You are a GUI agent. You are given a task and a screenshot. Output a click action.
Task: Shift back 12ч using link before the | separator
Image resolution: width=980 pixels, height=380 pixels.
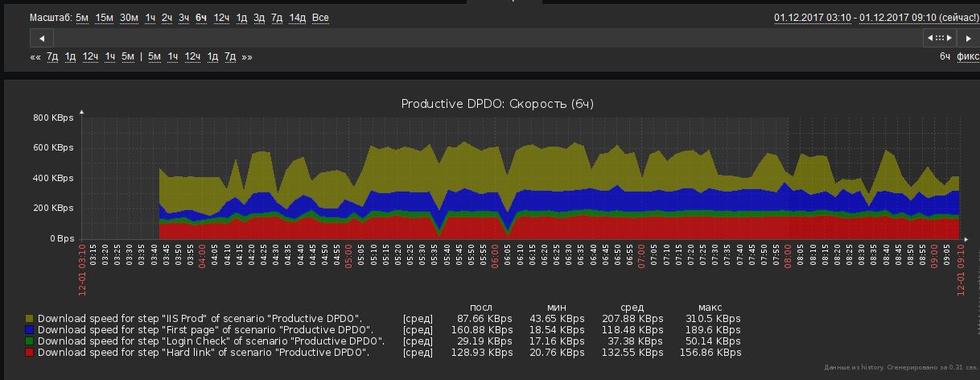tap(90, 56)
